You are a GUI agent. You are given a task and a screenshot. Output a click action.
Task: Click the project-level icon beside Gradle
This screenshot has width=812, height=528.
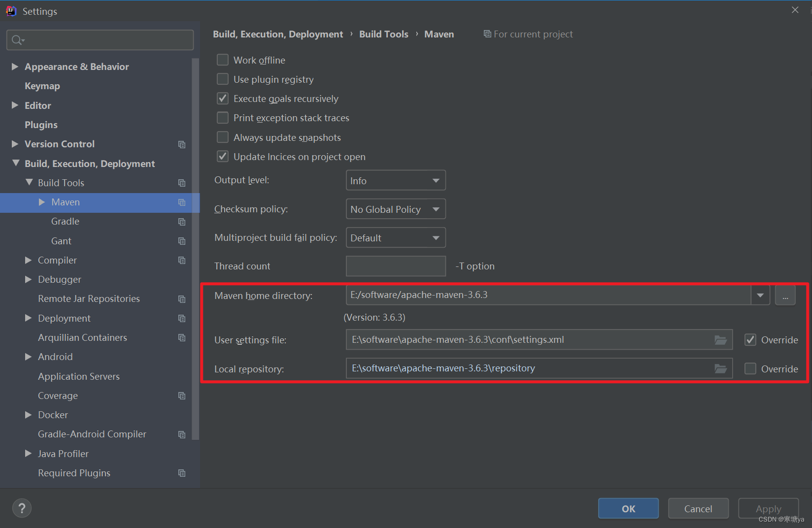182,222
